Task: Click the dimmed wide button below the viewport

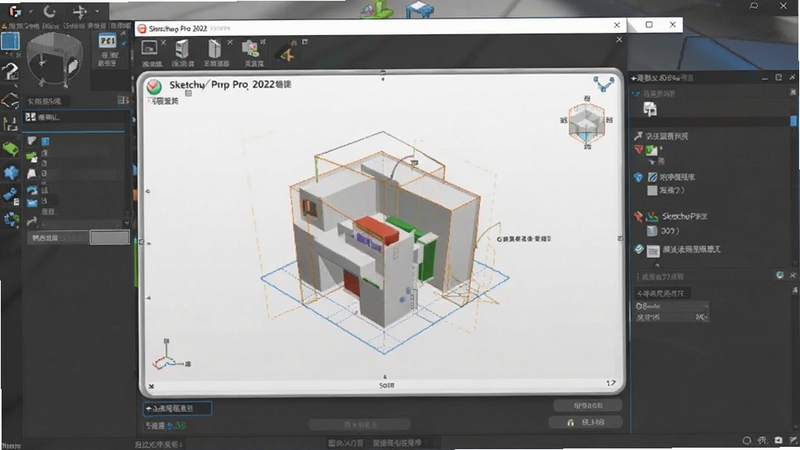Action: [359, 424]
